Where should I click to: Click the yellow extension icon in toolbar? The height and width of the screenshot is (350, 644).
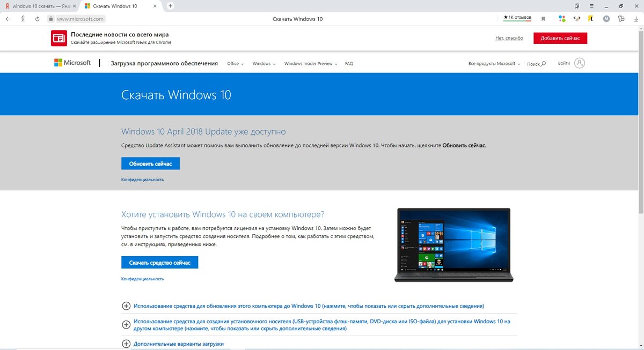591,19
